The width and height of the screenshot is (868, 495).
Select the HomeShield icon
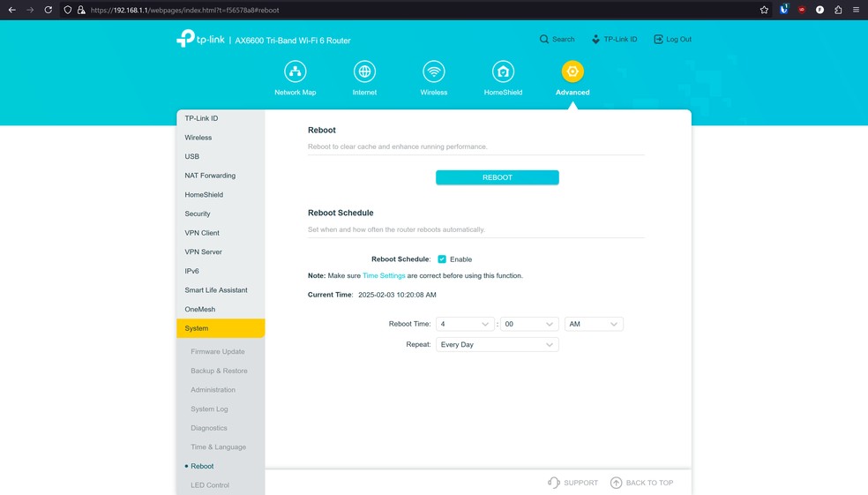coord(503,71)
